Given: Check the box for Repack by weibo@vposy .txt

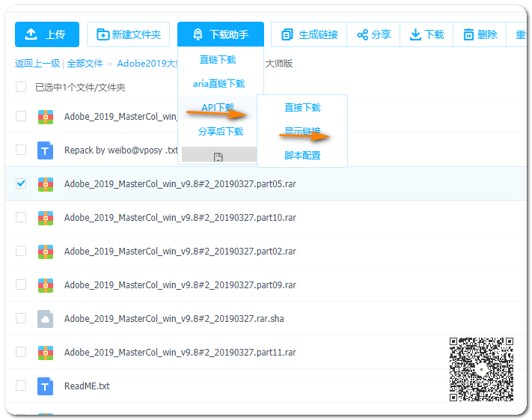Looking at the screenshot, I should [x=21, y=150].
